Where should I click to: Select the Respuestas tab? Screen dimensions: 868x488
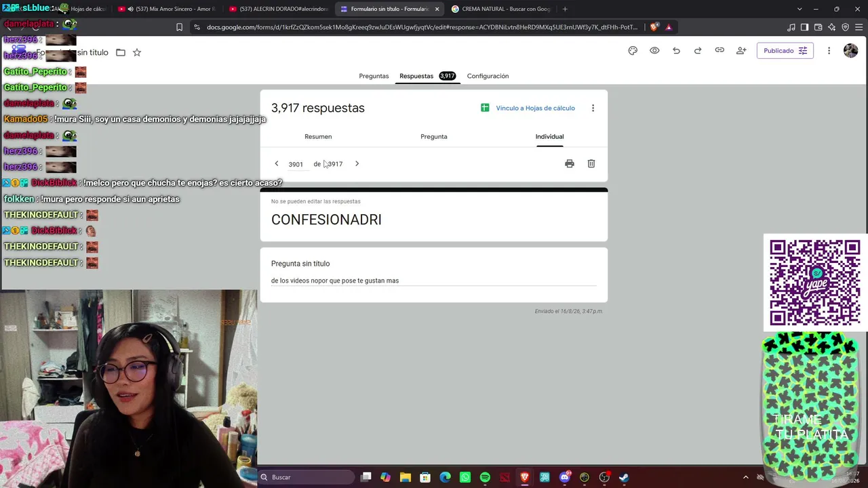tap(427, 76)
